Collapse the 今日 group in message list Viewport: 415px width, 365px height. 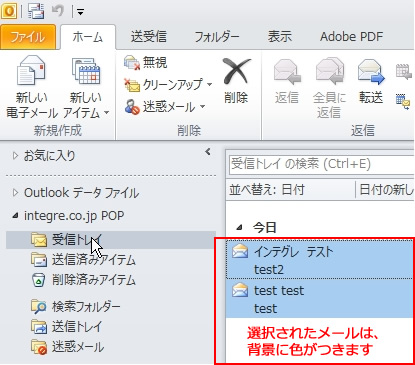239,228
